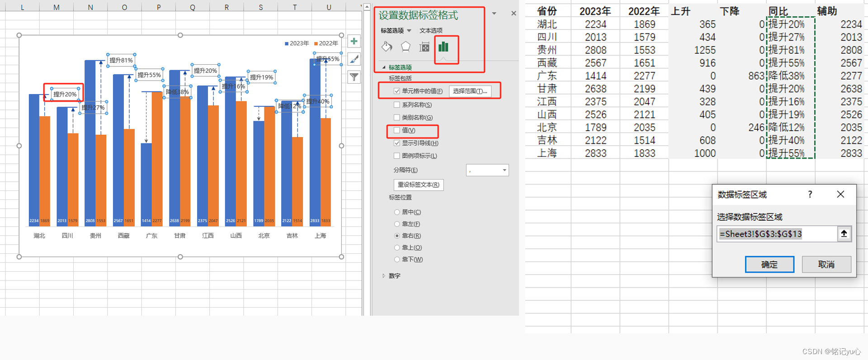Image resolution: width=868 pixels, height=360 pixels.
Task: Toggle the 单元格中的值 checkbox
Action: pos(397,91)
